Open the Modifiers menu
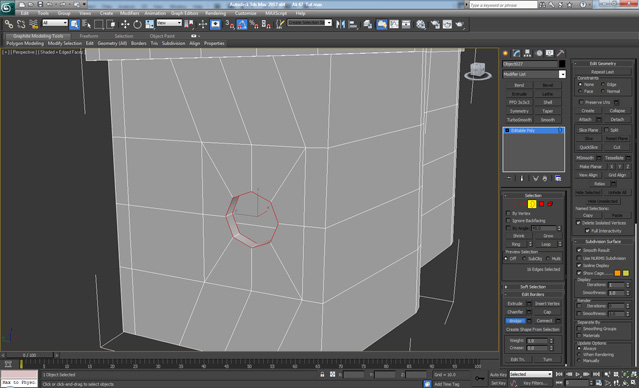The image size is (639, 388). click(130, 13)
